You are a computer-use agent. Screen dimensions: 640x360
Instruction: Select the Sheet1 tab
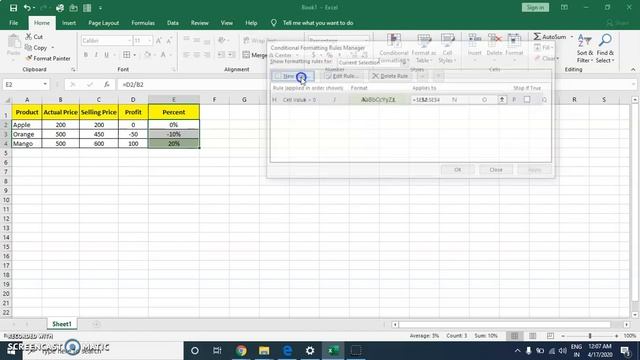pyautogui.click(x=62, y=324)
